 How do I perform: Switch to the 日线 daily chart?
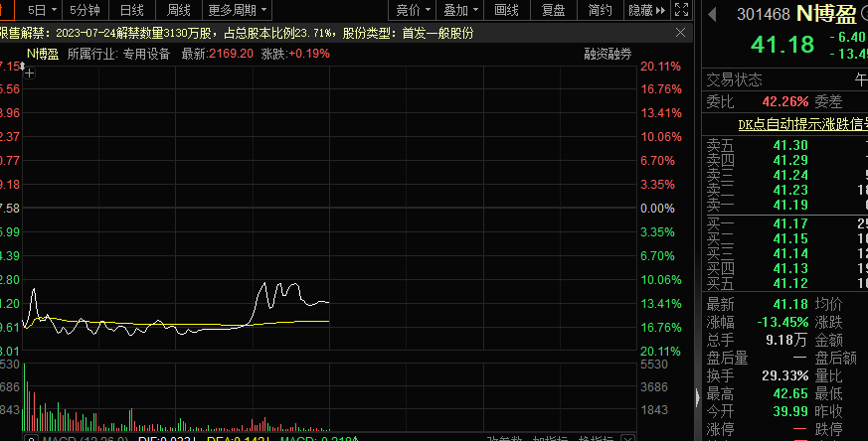[x=131, y=11]
